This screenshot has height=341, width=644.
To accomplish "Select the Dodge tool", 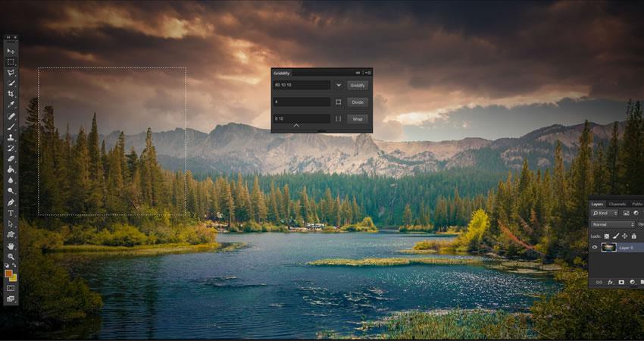I will coord(11,191).
